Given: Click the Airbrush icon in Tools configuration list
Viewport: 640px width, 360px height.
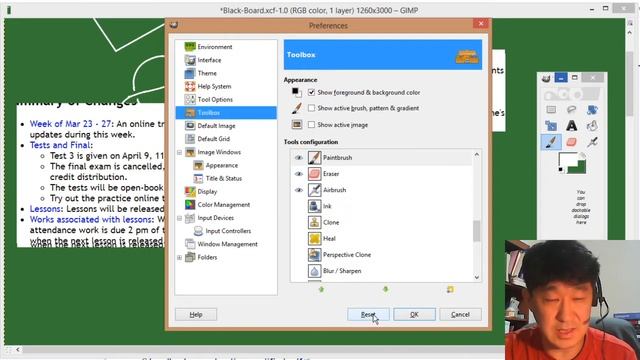Looking at the screenshot, I should tap(314, 190).
